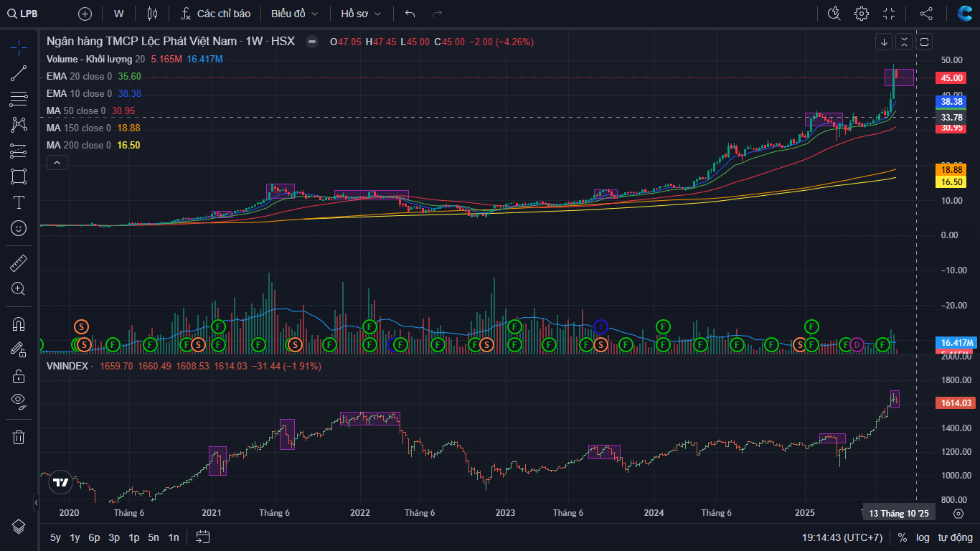Open the ruler measure tool
This screenshot has height=551, width=980.
(x=19, y=263)
